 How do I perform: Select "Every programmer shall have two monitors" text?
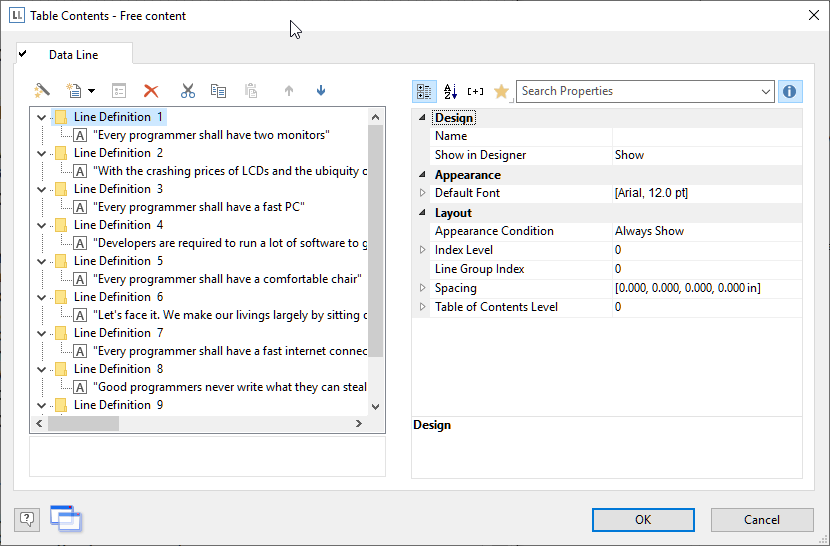[211, 135]
